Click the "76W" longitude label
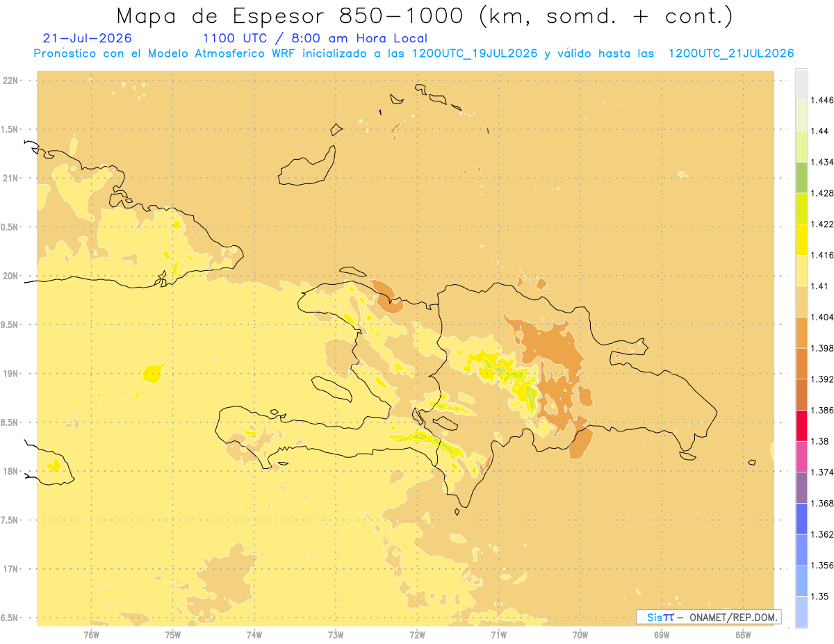Viewport: 834px width, 644px height. point(91,634)
